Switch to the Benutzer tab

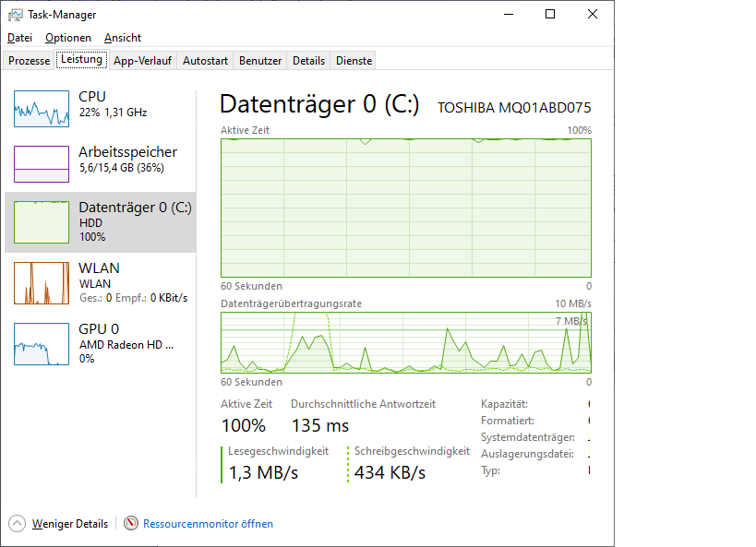(x=260, y=61)
